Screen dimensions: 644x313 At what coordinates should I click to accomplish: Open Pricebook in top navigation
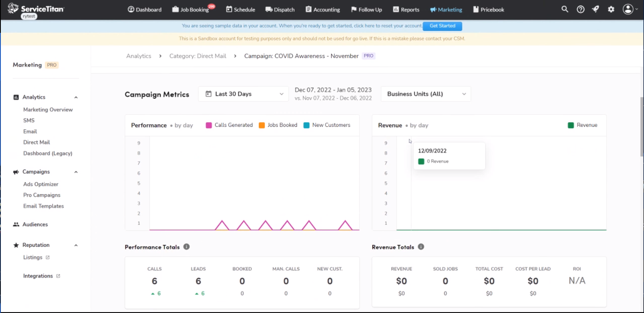pos(489,10)
